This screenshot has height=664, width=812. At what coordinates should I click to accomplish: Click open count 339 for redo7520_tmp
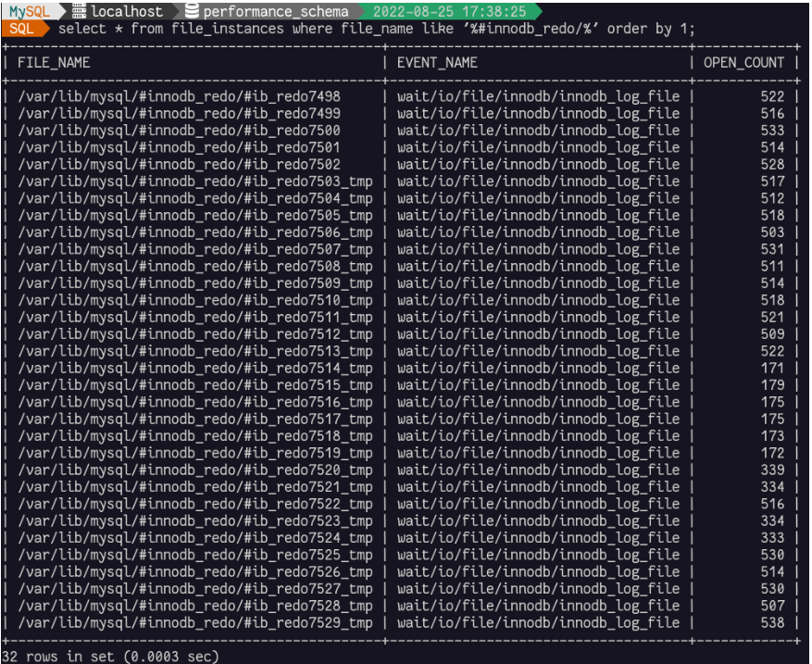772,470
